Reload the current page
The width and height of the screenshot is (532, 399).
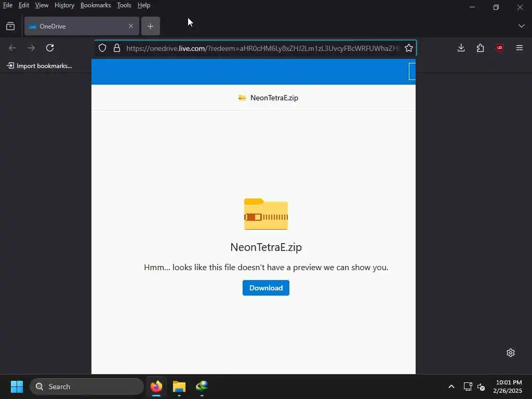click(50, 48)
